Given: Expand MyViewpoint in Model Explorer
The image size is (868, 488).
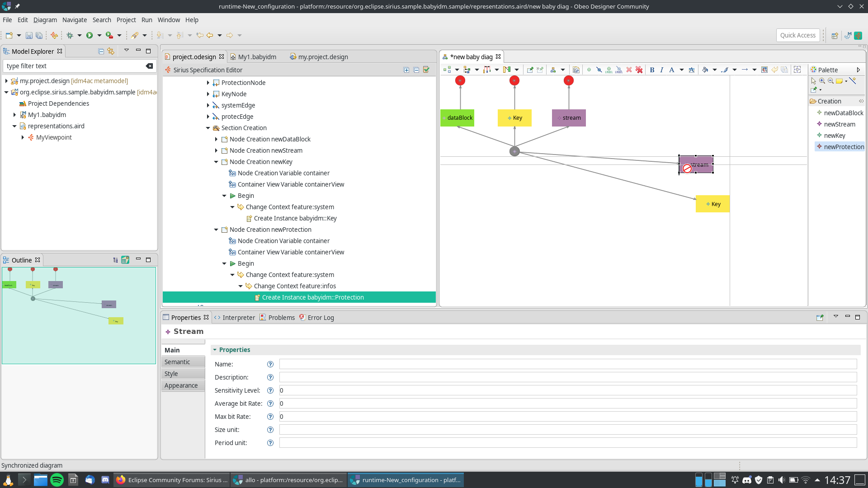Looking at the screenshot, I should [23, 137].
